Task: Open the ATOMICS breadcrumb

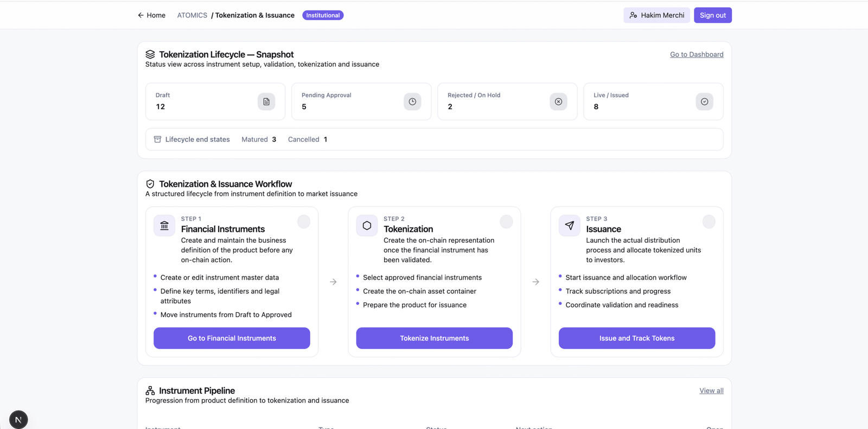Action: click(192, 15)
